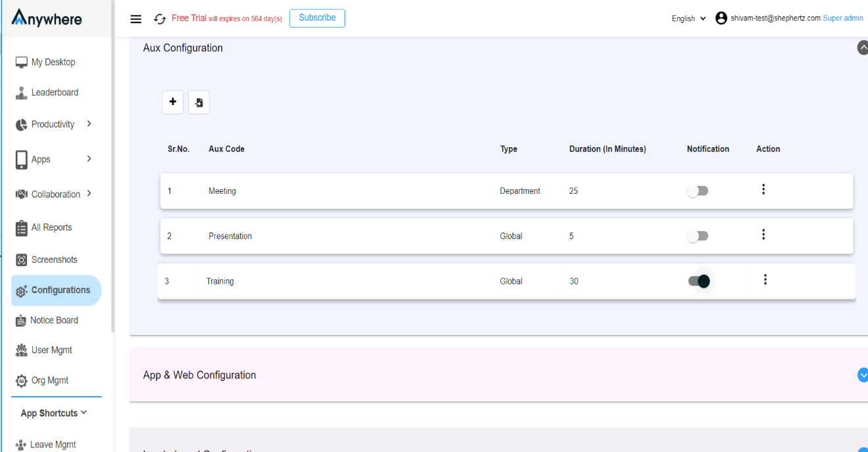Click the shivam-test@shephertz.com account email
The width and height of the screenshot is (868, 452).
775,18
